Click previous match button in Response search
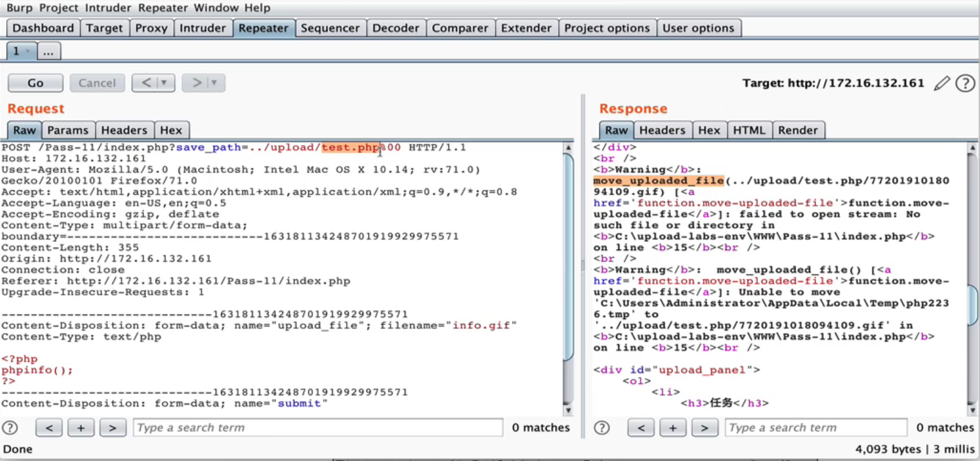This screenshot has width=980, height=461. 641,428
